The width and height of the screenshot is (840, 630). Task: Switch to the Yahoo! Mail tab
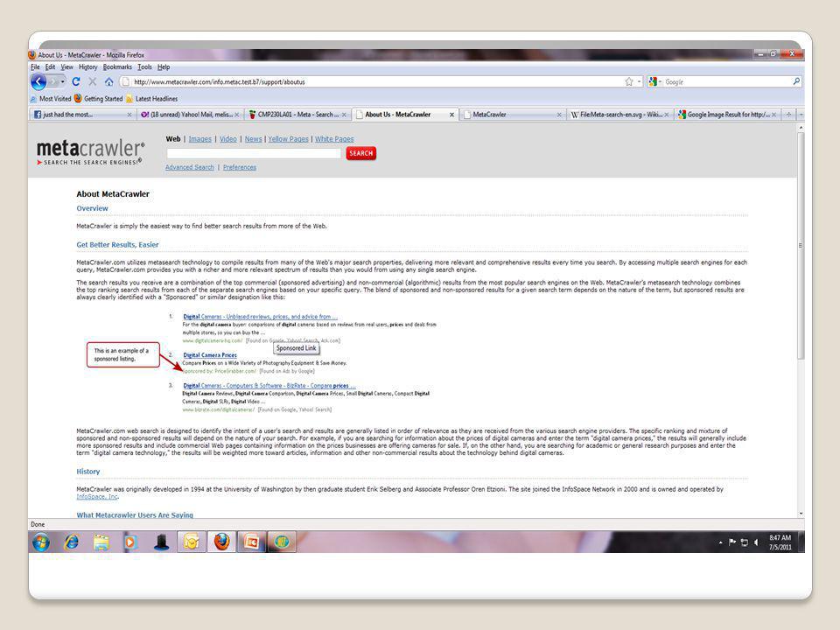pos(189,115)
